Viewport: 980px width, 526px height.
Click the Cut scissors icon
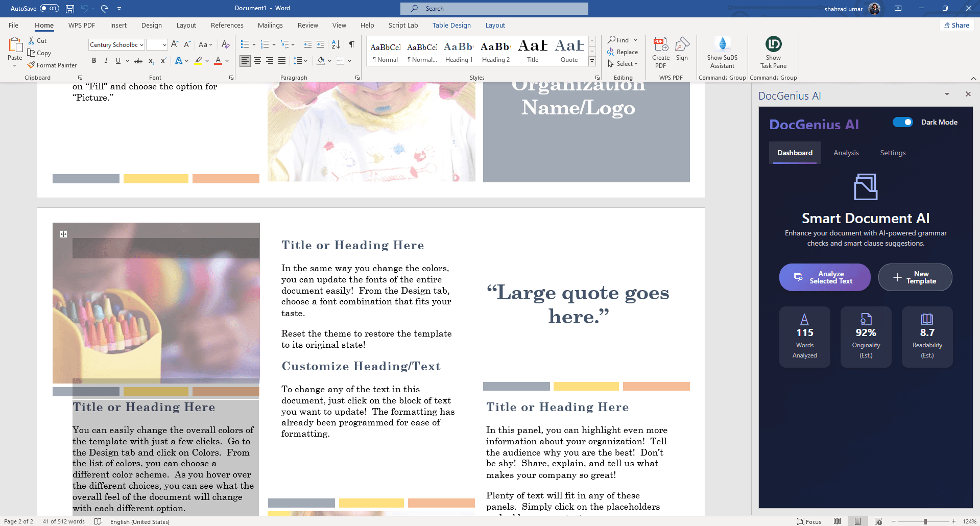(31, 41)
